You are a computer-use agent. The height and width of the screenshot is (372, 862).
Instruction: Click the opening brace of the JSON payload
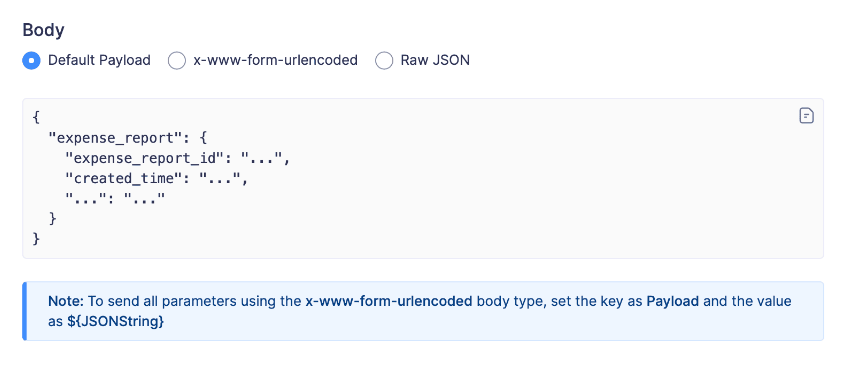[36, 118]
